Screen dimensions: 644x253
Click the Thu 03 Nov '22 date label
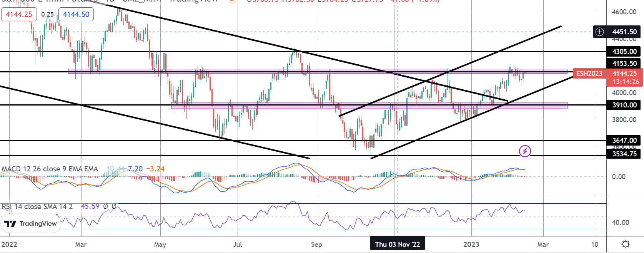click(398, 244)
